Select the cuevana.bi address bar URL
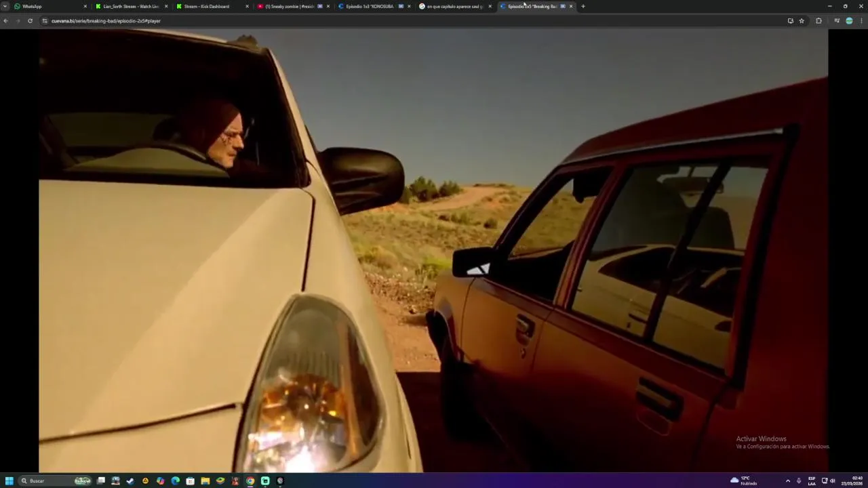Viewport: 868px width, 488px height. point(106,21)
